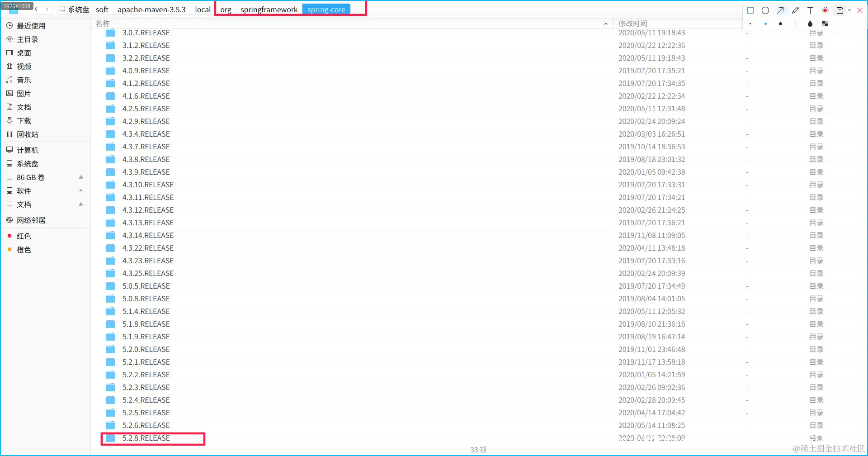Screen dimensions: 868x456
Task: Select the mosaic pixelate tool
Action: pyautogui.click(x=825, y=24)
